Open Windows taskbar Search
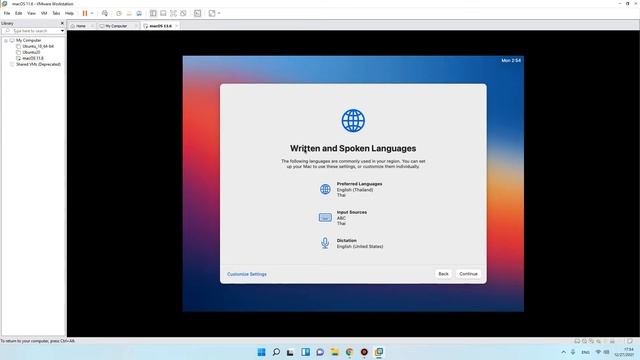This screenshot has width=640, height=360. [x=276, y=352]
